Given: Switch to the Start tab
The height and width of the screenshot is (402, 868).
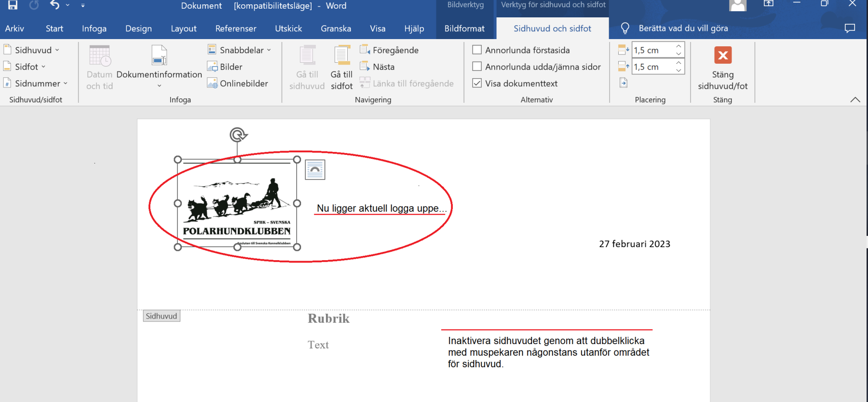Looking at the screenshot, I should coord(54,28).
